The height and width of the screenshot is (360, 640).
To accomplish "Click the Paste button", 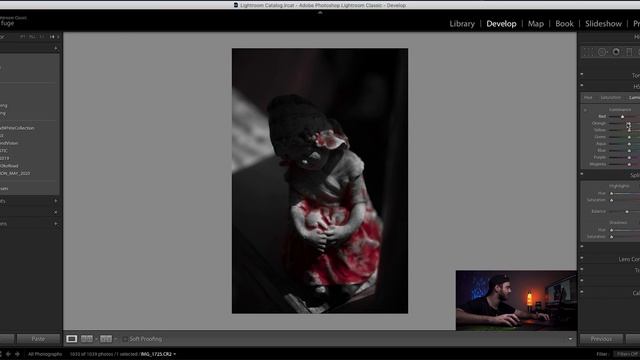I will tap(38, 339).
